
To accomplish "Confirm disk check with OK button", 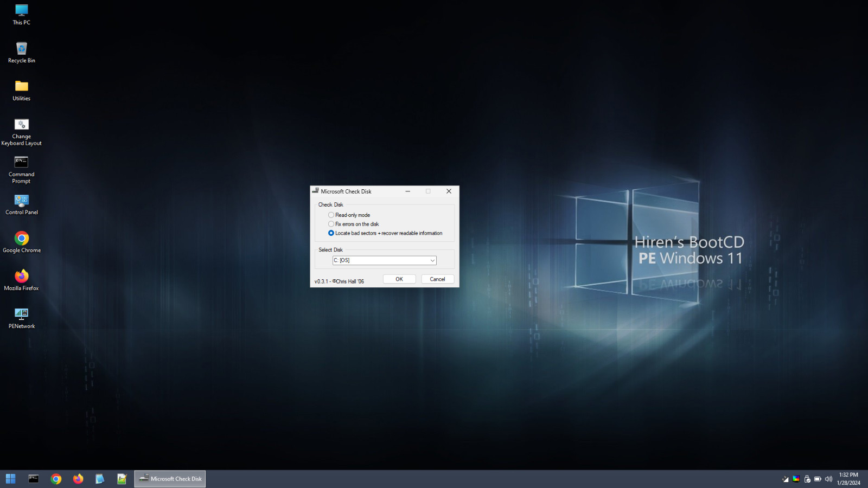I will tap(399, 279).
